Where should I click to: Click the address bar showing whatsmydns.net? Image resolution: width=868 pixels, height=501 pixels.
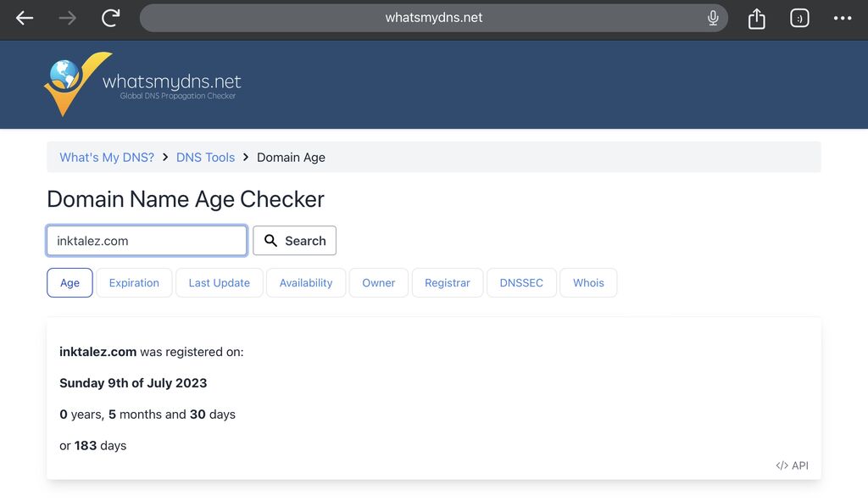tap(433, 18)
